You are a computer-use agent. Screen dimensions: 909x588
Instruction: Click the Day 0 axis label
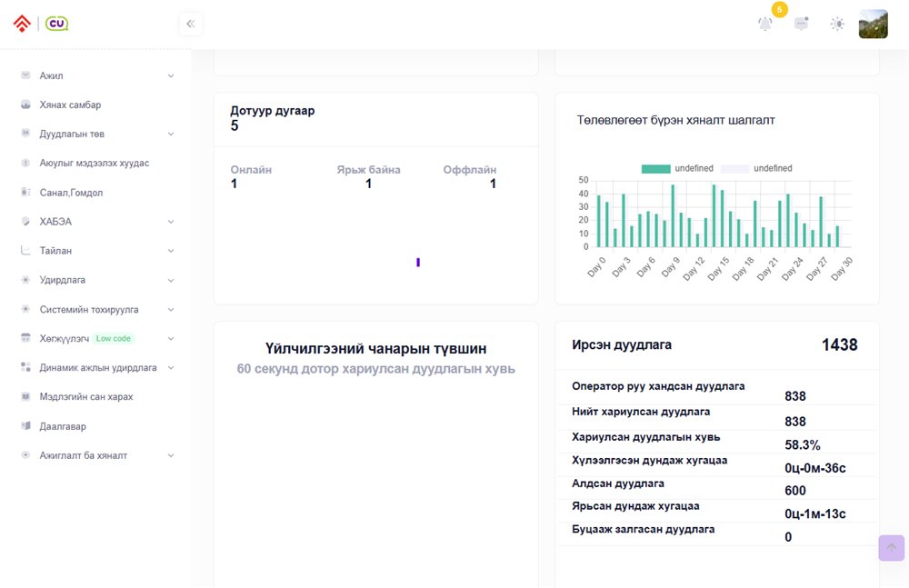[596, 267]
